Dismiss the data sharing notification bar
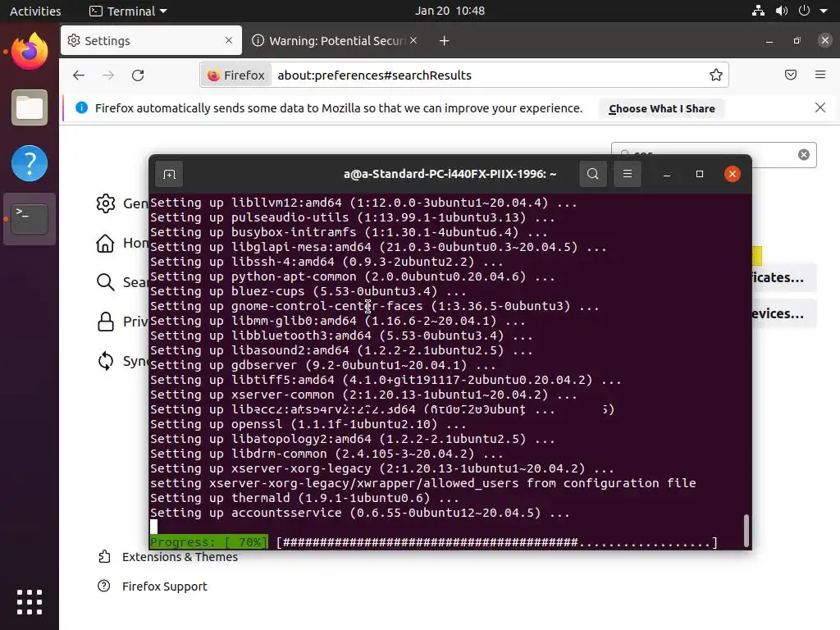 pos(819,107)
